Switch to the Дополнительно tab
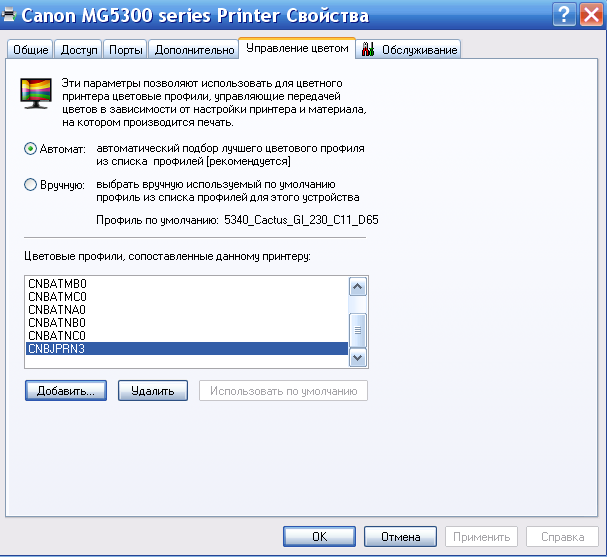Image resolution: width=607 pixels, height=557 pixels. [x=194, y=50]
